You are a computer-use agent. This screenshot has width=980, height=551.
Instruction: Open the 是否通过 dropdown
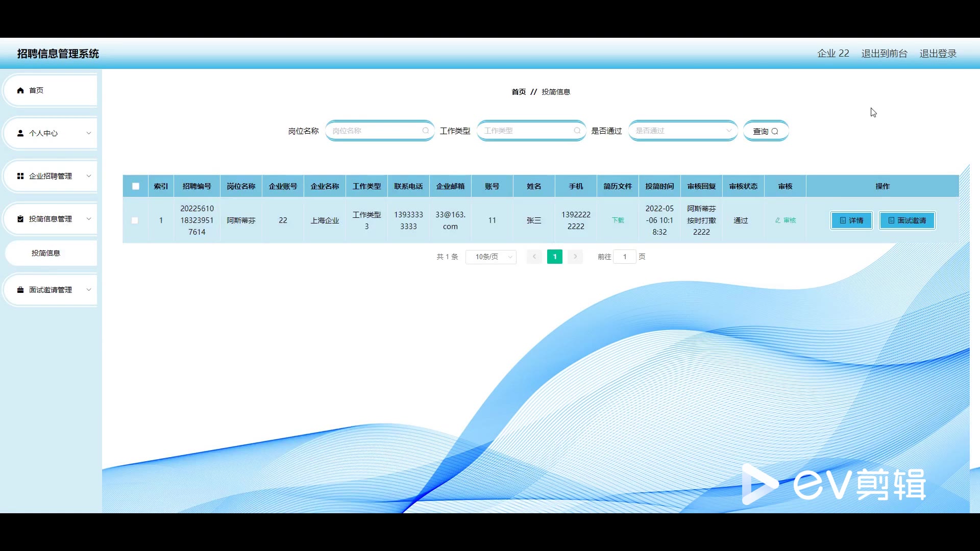pyautogui.click(x=682, y=131)
